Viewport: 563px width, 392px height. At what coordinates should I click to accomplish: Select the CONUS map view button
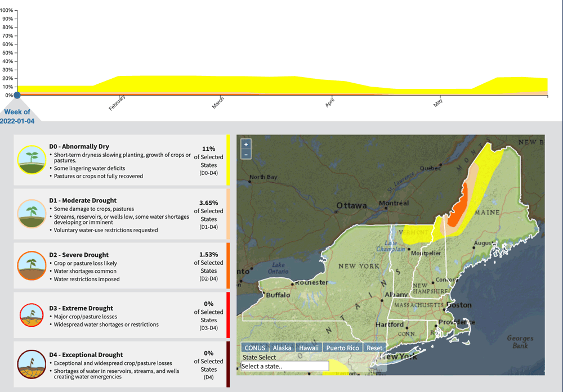click(x=255, y=348)
